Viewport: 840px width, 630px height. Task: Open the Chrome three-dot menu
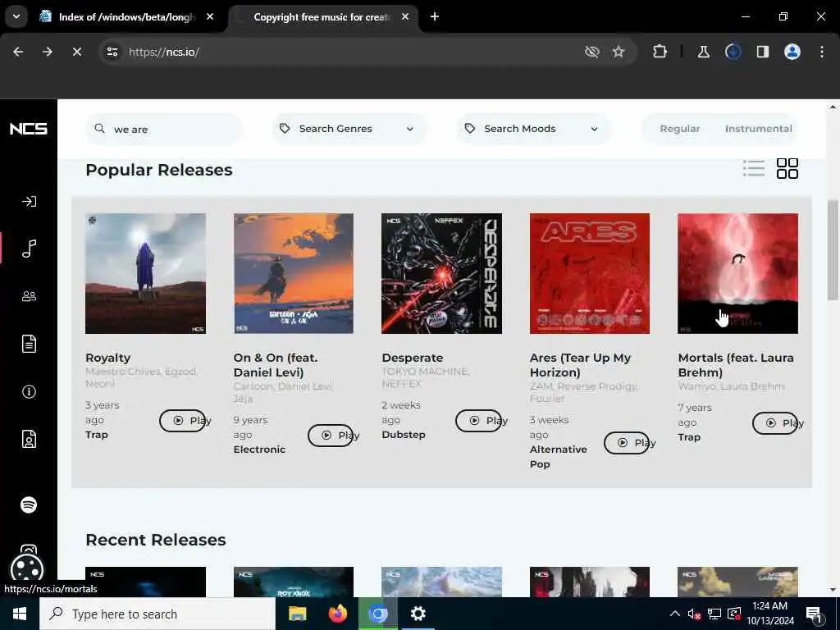click(822, 52)
